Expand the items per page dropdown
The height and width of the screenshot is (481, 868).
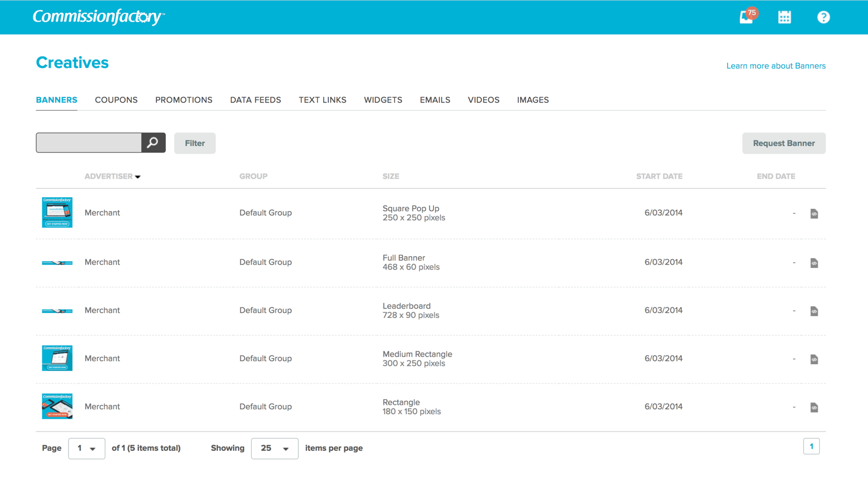pos(274,449)
